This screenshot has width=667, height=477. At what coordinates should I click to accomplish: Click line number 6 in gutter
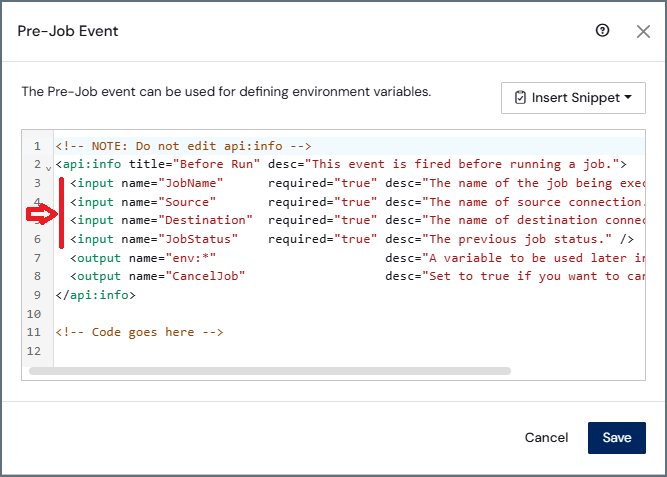tap(37, 239)
